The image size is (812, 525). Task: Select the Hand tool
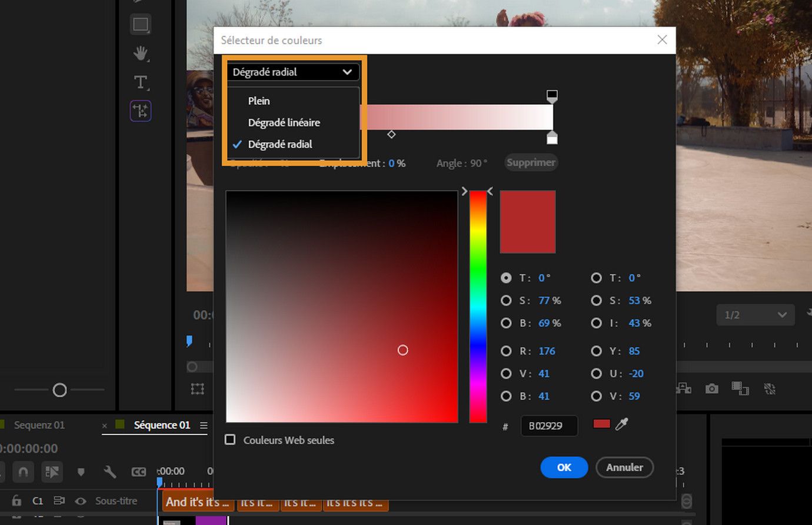pyautogui.click(x=140, y=53)
